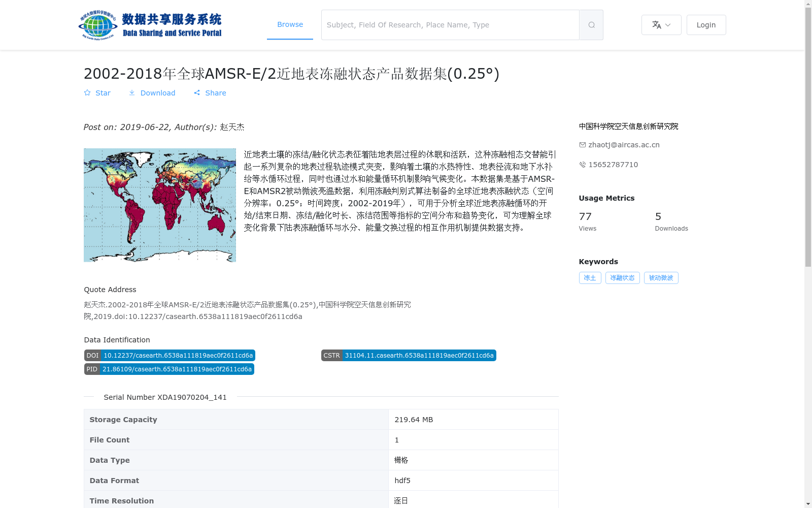
Task: Click Storage Capacity value 219.64 MB
Action: point(414,420)
